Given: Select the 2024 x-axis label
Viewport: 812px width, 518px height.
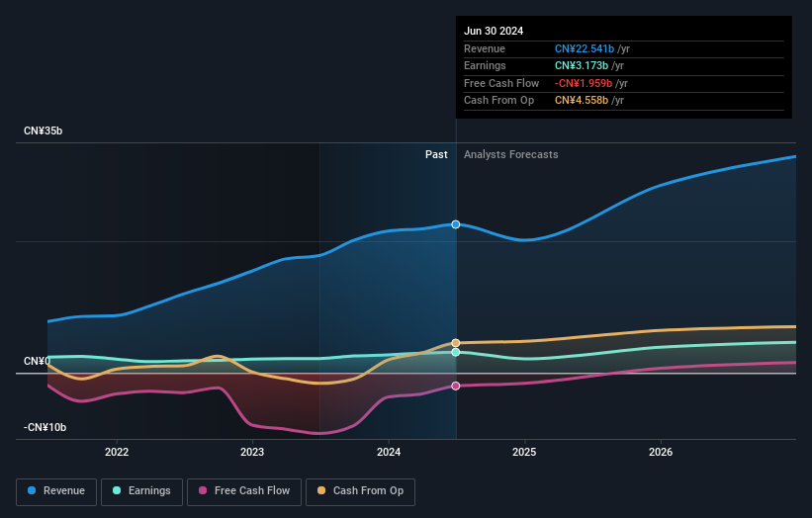Looking at the screenshot, I should (389, 453).
